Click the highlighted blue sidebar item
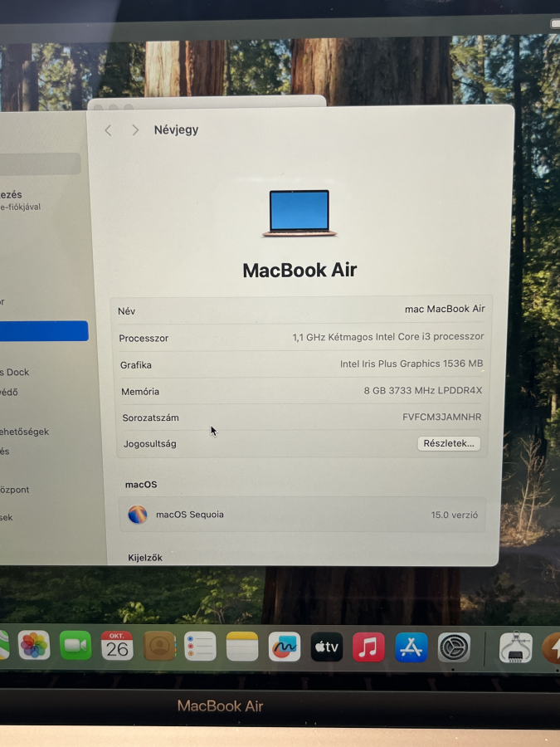 pos(44,331)
